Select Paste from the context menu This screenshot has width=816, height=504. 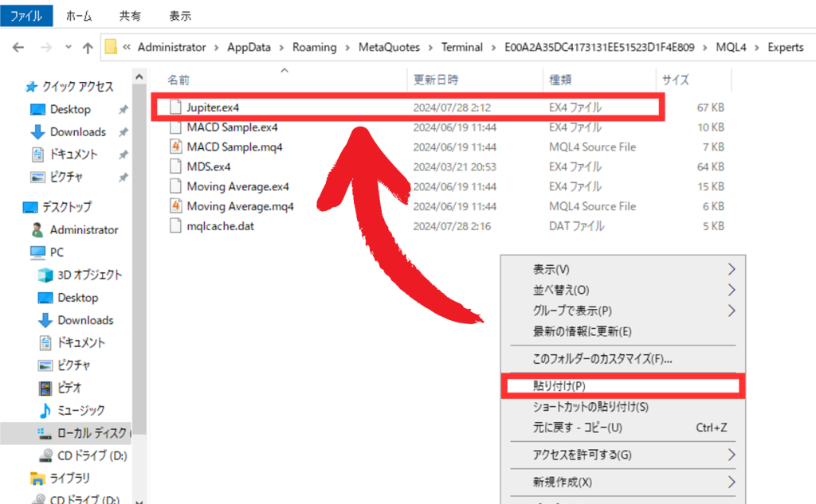pyautogui.click(x=559, y=386)
